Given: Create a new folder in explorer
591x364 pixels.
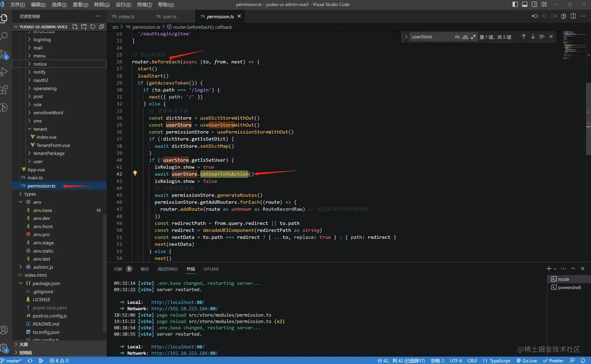Looking at the screenshot, I should click(84, 27).
